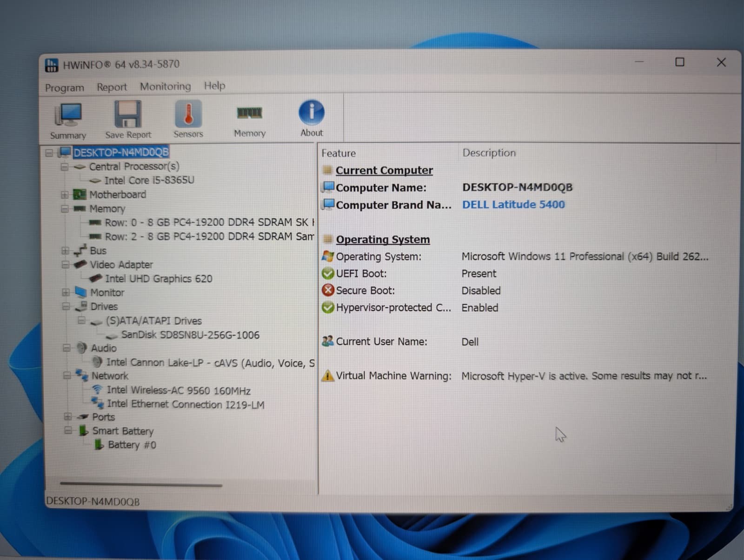Expand the Bus node
This screenshot has height=560, width=744.
65,250
